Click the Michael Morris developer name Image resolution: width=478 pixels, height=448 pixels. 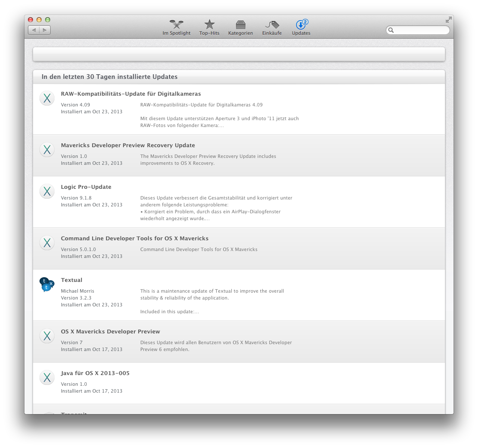coord(77,291)
